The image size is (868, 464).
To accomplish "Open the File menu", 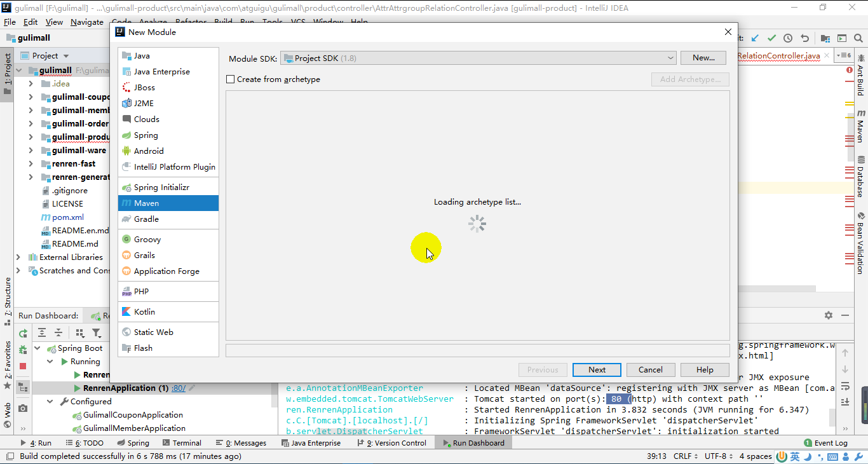I will click(10, 22).
